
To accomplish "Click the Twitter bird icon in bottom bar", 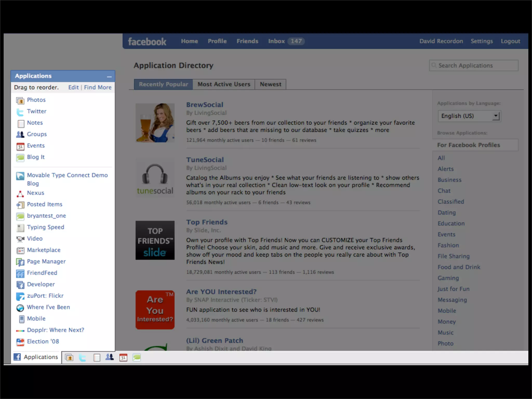I will click(x=83, y=358).
